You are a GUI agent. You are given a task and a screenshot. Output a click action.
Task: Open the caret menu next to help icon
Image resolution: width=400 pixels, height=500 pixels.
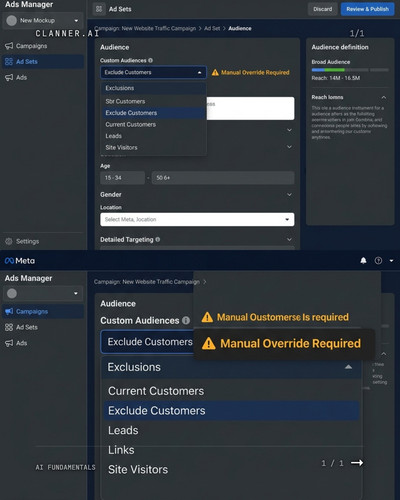[x=391, y=261]
